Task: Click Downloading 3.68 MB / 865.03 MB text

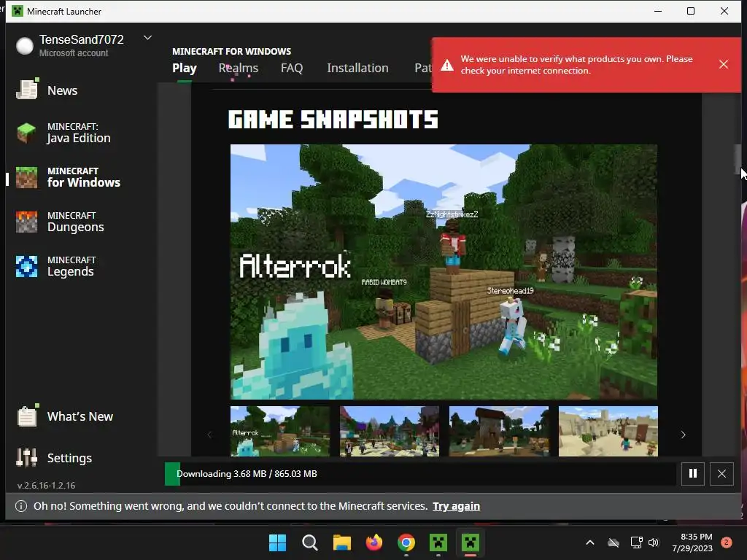Action: [247, 474]
